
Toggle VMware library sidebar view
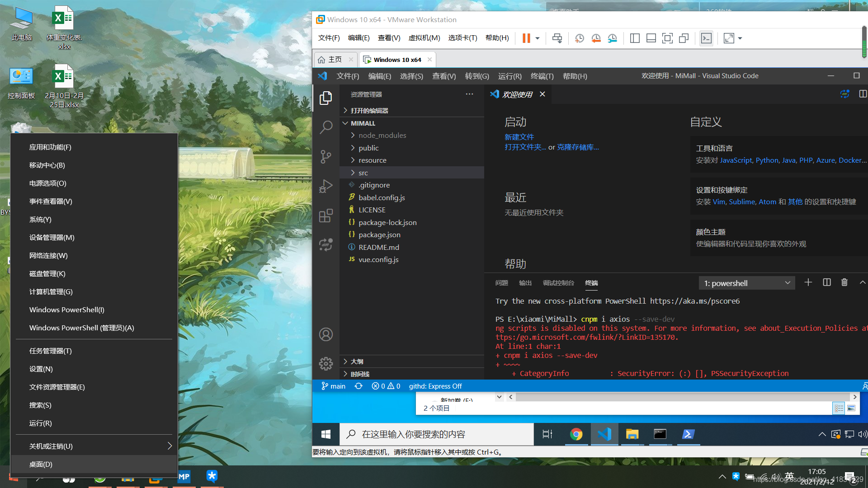click(635, 38)
